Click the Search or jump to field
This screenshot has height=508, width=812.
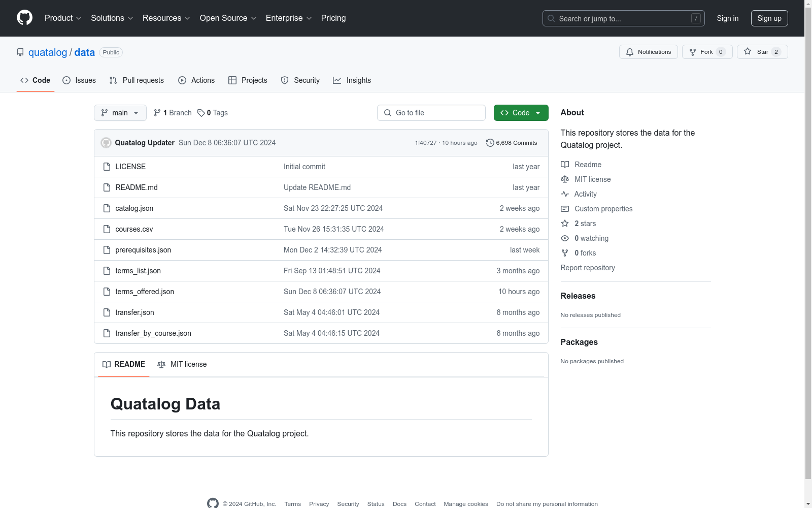pos(624,18)
